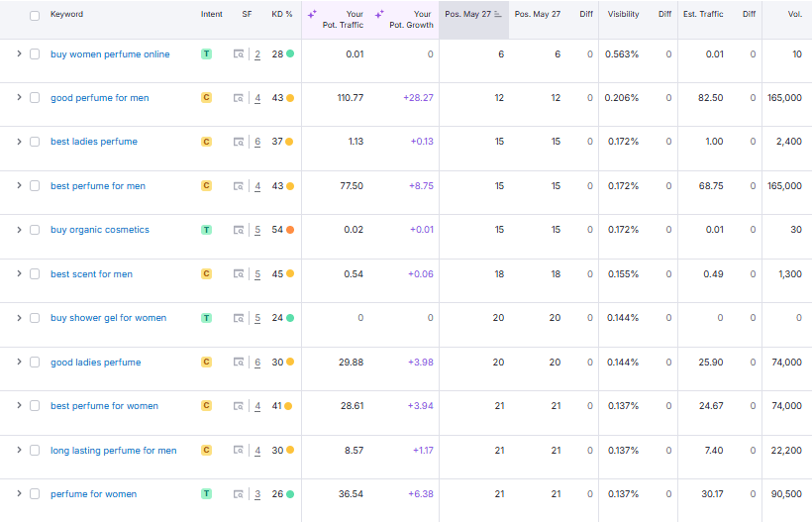Open the buy organic cosmetics keyword link
This screenshot has width=812, height=522.
[100, 230]
